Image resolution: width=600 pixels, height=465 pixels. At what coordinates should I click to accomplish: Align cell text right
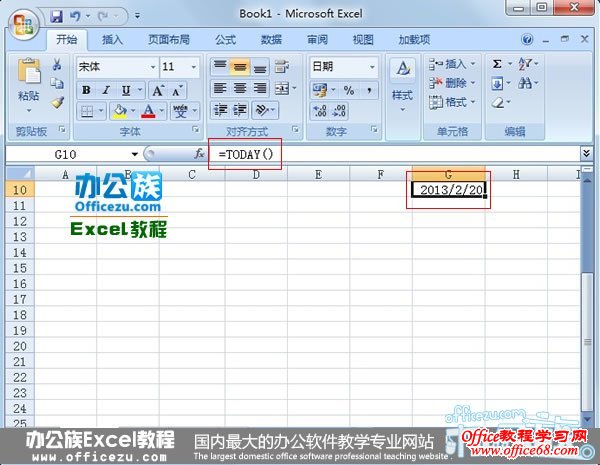tap(260, 88)
